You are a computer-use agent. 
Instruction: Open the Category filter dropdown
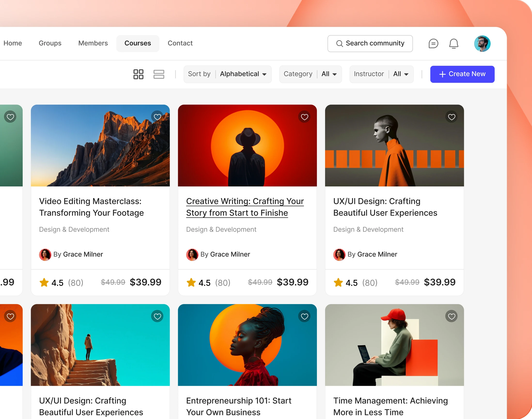point(311,74)
